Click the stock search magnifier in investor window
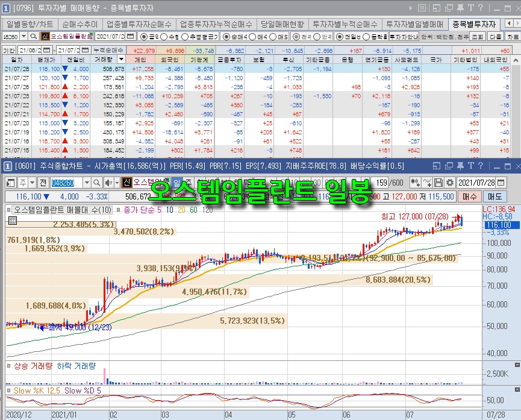This screenshot has width=521, height=420. 33,36
